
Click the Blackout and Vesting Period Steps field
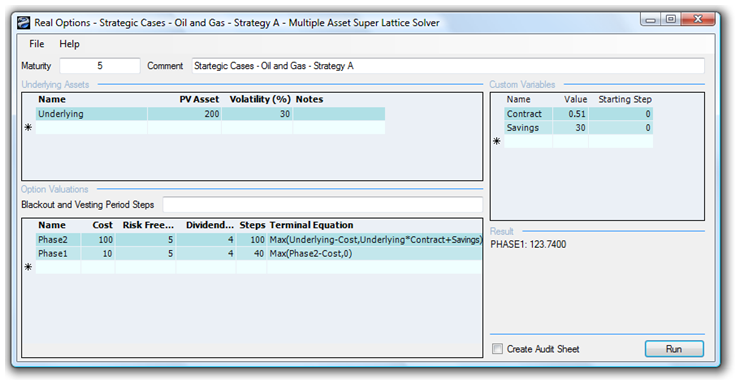tap(322, 205)
